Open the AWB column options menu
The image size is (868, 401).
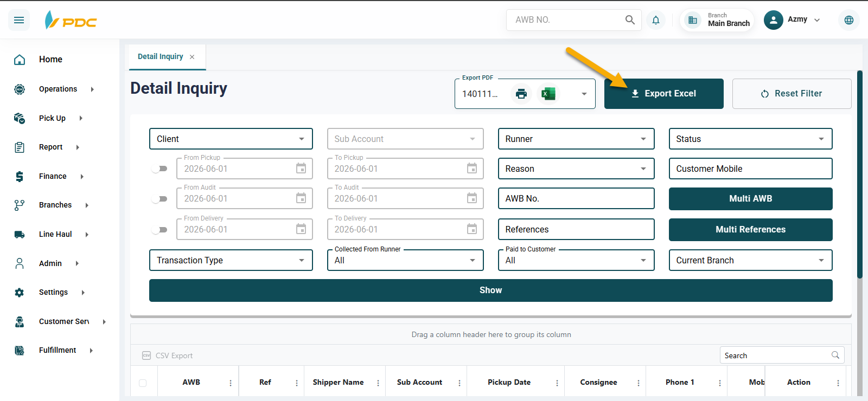[231, 383]
